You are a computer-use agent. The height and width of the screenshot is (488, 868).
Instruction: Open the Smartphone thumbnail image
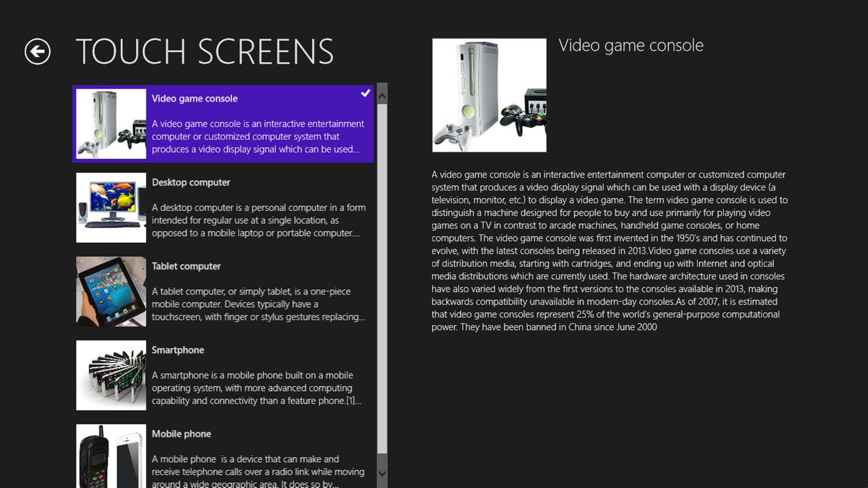[x=111, y=375]
